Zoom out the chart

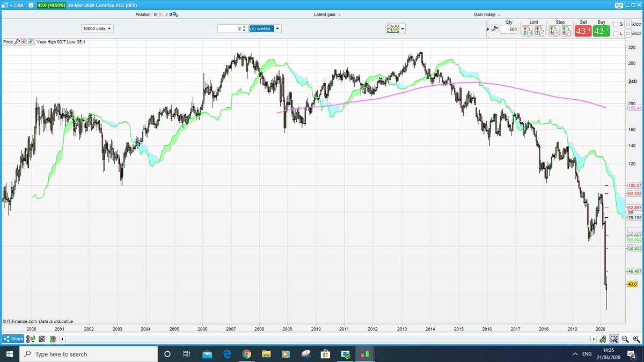[x=625, y=339]
